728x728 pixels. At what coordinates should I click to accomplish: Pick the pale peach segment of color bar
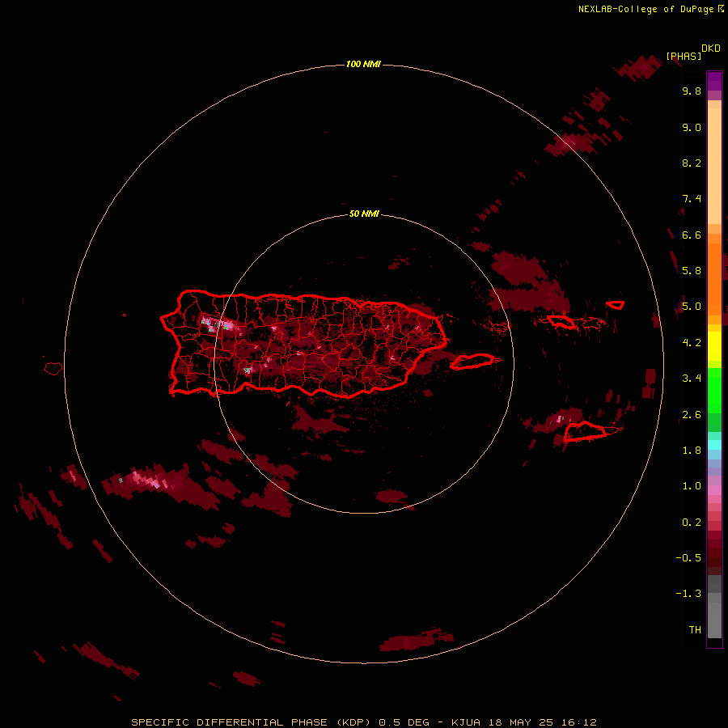point(714,166)
